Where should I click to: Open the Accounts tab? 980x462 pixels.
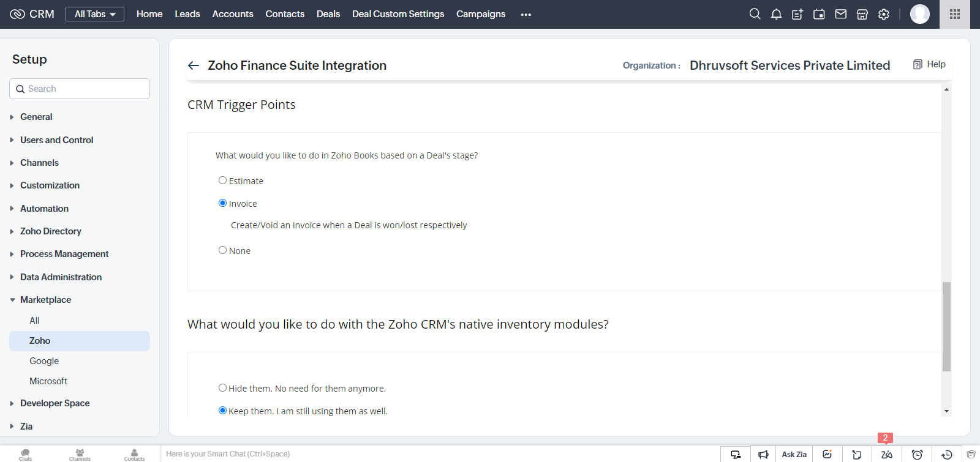233,14
